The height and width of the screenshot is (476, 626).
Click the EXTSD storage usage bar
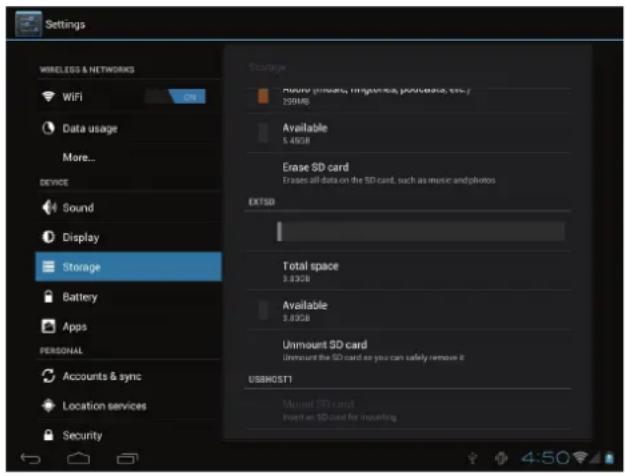pyautogui.click(x=421, y=232)
